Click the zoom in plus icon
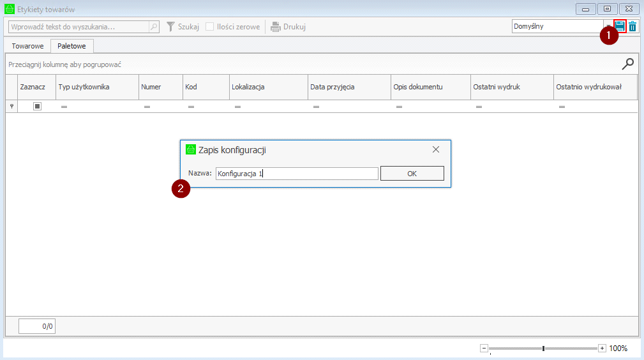Image resolution: width=644 pixels, height=360 pixels. pyautogui.click(x=602, y=348)
